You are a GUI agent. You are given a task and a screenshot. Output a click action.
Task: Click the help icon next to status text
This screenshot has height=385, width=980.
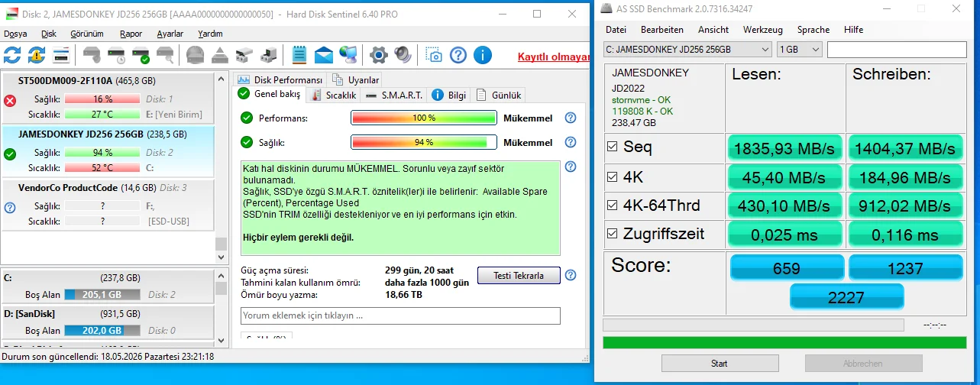point(570,167)
